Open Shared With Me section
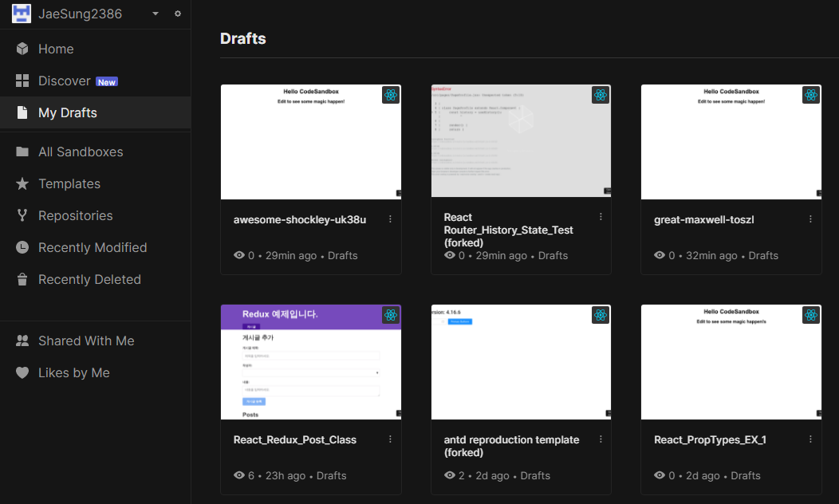The image size is (839, 504). tap(95, 341)
